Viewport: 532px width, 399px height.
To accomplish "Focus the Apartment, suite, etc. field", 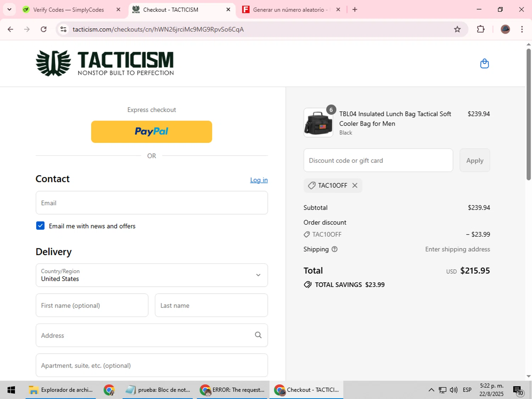I will tap(152, 365).
